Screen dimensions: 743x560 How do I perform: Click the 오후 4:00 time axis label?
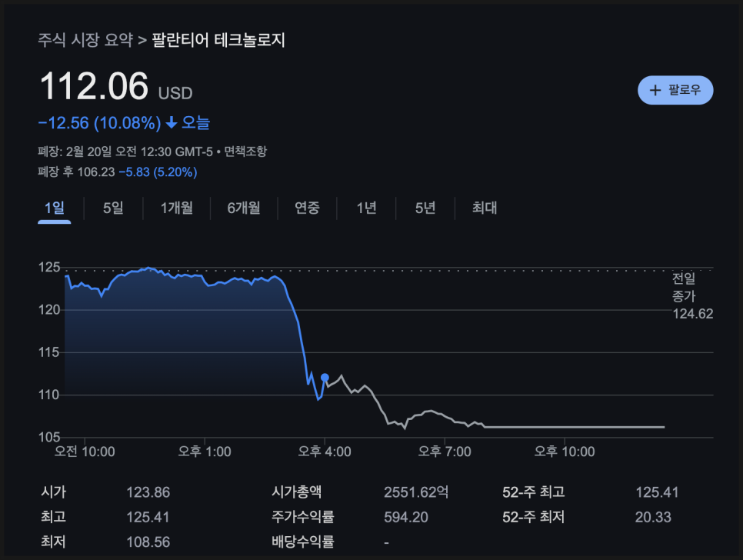click(325, 452)
